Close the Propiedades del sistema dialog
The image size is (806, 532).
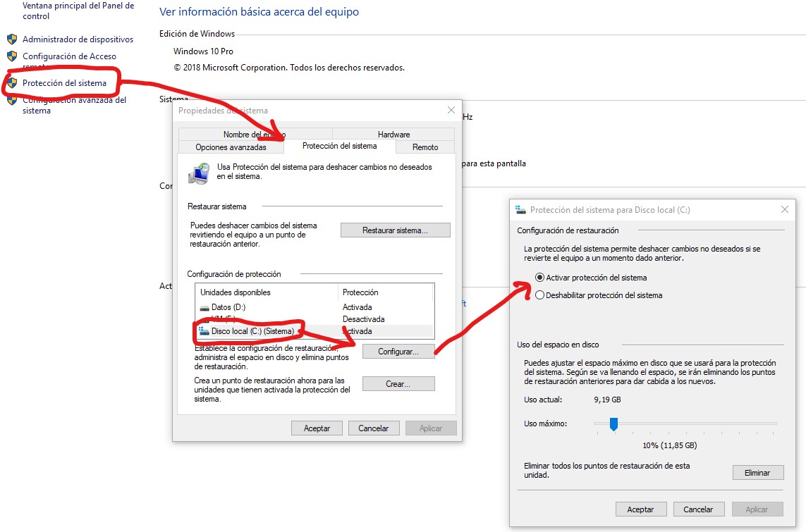[451, 110]
